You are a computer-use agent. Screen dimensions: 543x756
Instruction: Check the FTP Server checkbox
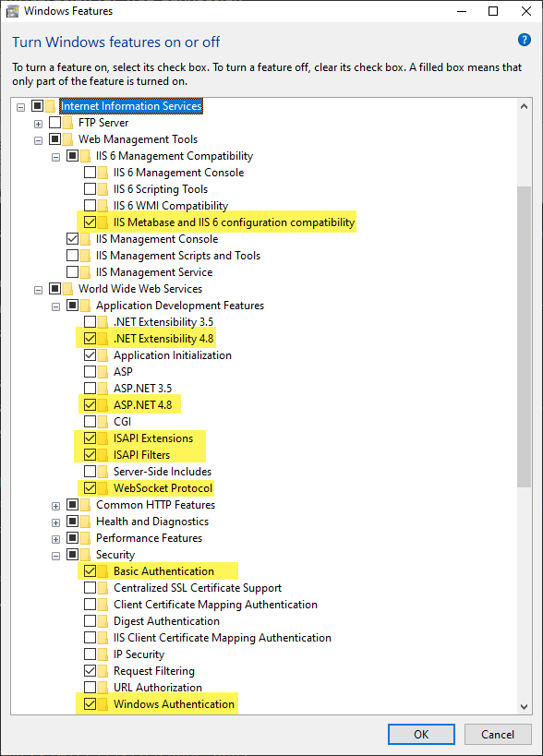click(55, 123)
